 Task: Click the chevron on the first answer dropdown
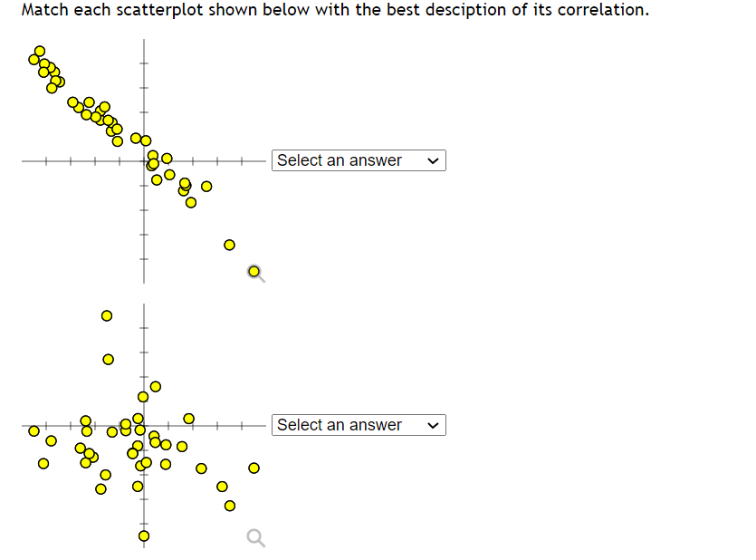432,160
